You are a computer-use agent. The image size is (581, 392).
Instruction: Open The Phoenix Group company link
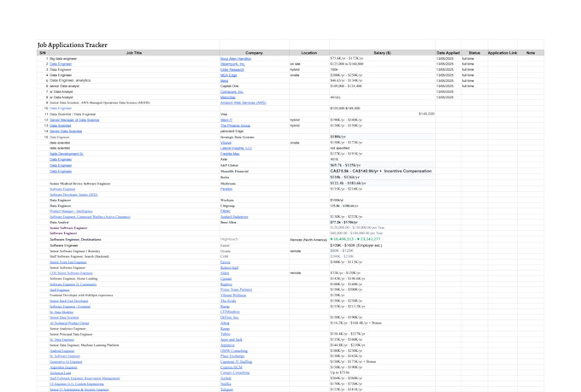tap(235, 126)
